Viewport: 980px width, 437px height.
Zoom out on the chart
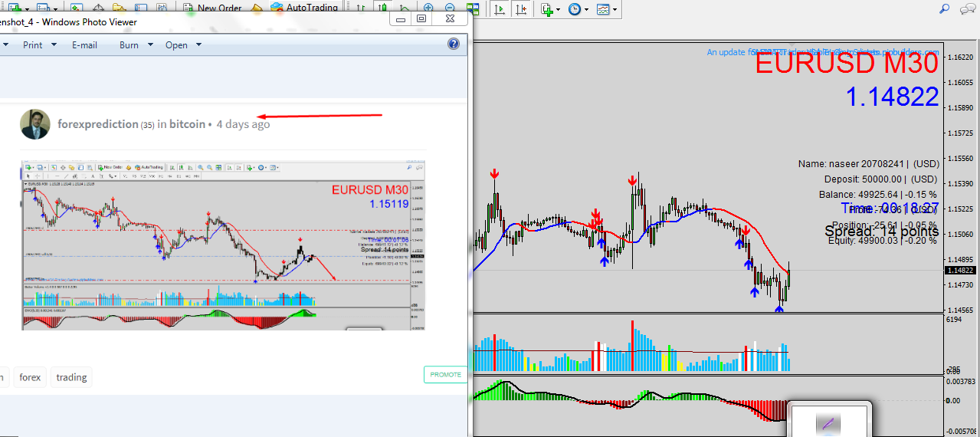point(449,7)
